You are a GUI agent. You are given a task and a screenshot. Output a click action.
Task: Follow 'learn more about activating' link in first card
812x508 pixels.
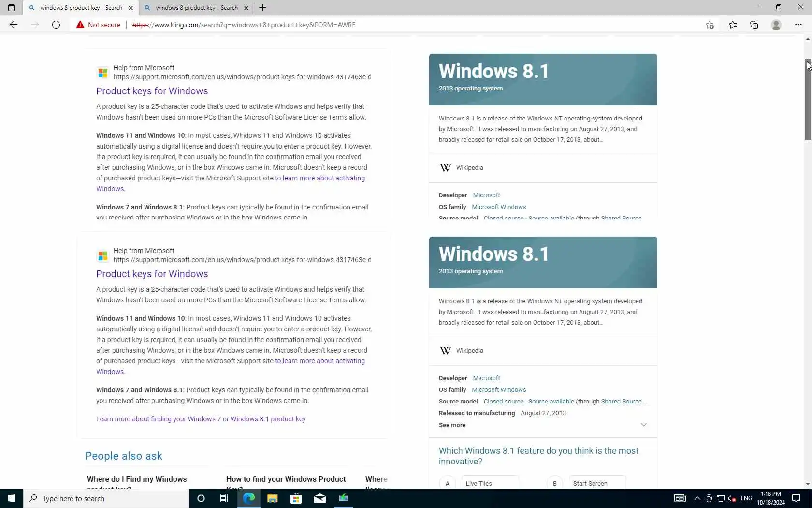pos(320,178)
